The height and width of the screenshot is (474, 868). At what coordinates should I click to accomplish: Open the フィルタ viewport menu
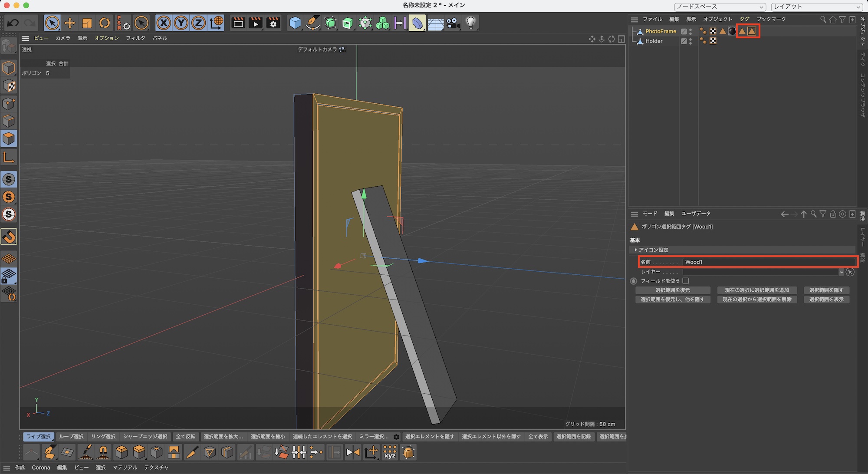click(135, 38)
